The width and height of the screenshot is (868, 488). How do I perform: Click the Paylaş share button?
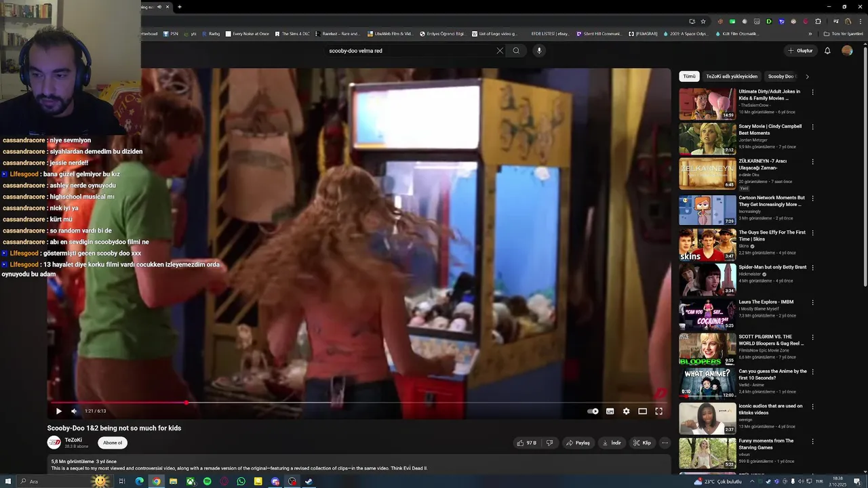578,443
